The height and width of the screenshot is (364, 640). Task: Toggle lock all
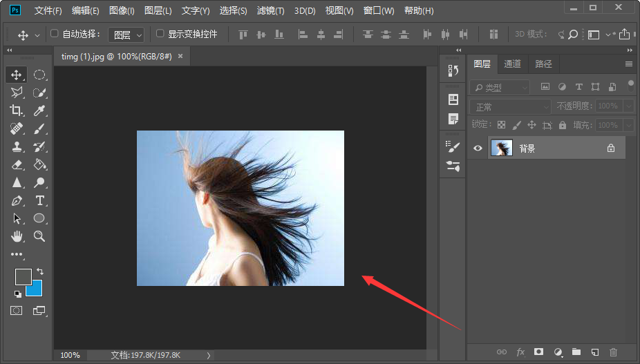[563, 125]
